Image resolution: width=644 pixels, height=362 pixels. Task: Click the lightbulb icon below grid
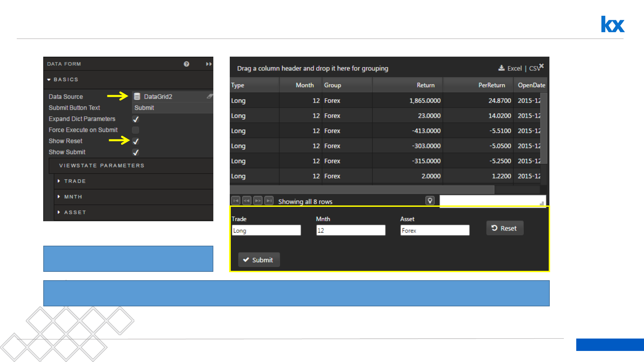tap(430, 200)
